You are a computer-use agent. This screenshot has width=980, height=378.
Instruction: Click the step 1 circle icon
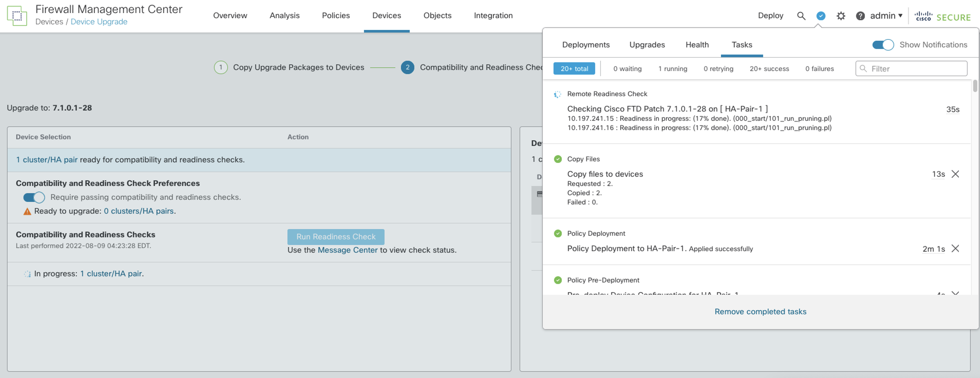pos(221,67)
